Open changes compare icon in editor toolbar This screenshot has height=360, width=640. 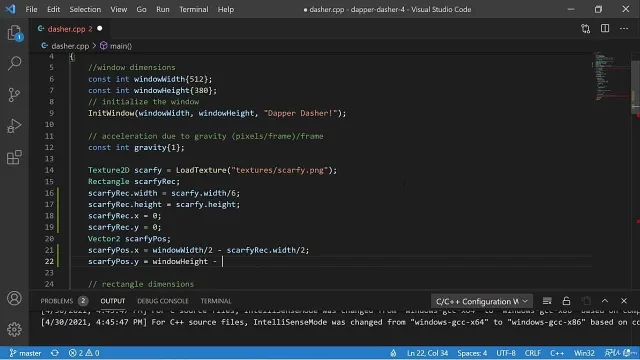(x=586, y=29)
